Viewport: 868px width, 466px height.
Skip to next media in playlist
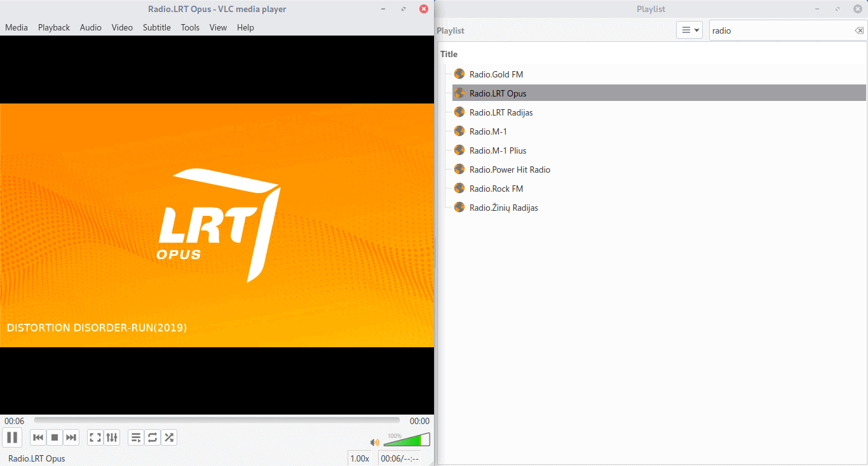71,437
